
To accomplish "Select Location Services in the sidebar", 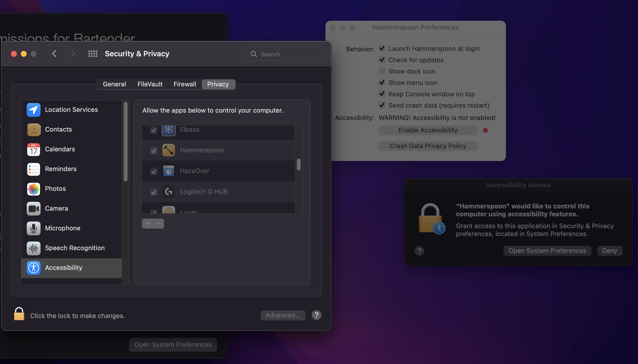I will [x=71, y=110].
